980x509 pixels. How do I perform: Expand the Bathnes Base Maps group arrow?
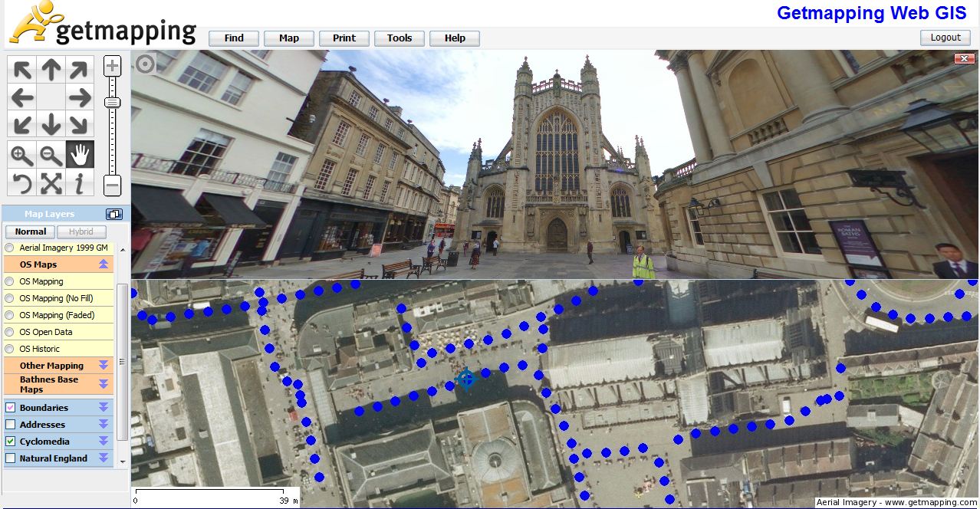104,384
